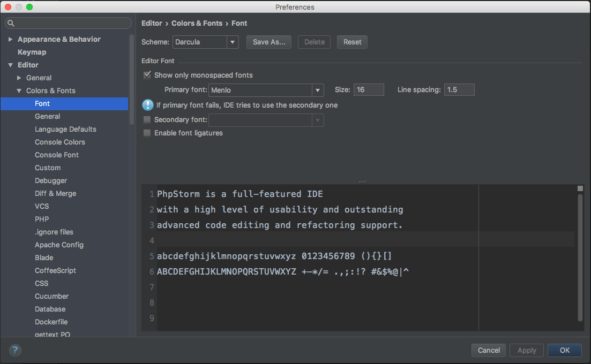The height and width of the screenshot is (364, 591).
Task: Select Custom color settings
Action: click(48, 168)
